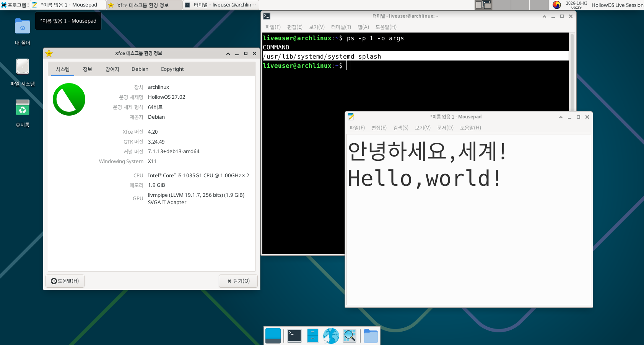Open terminal 파일(F) menu
Image resolution: width=644 pixels, height=345 pixels.
pyautogui.click(x=273, y=27)
